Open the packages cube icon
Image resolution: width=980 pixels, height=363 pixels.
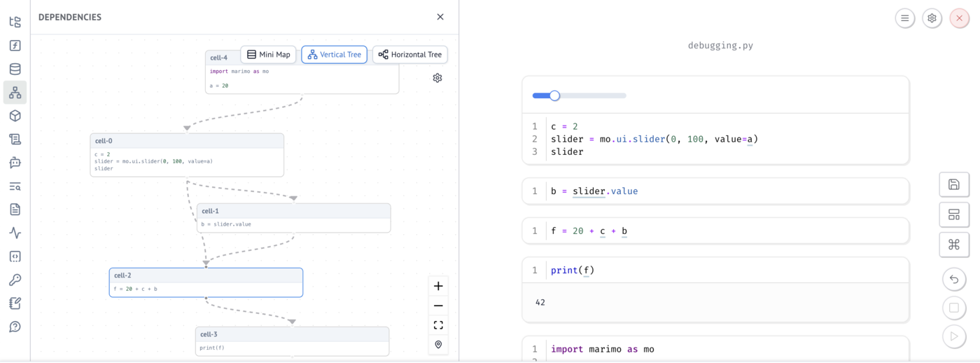point(15,116)
